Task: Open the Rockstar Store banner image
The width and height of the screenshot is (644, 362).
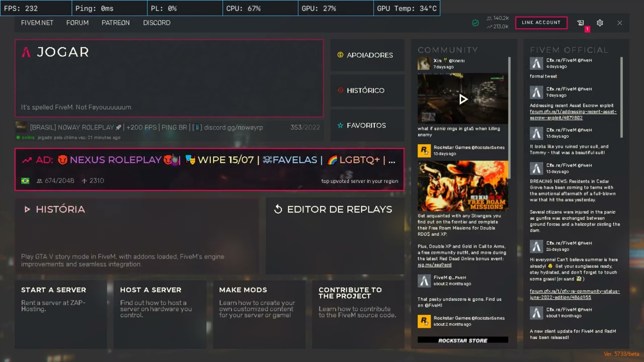Action: 463,340
